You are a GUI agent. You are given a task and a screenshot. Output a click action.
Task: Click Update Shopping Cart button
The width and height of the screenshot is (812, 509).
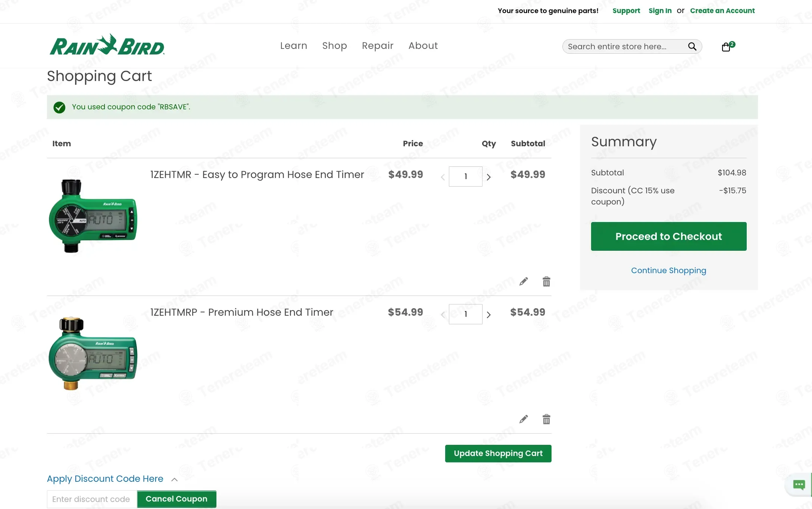point(498,453)
